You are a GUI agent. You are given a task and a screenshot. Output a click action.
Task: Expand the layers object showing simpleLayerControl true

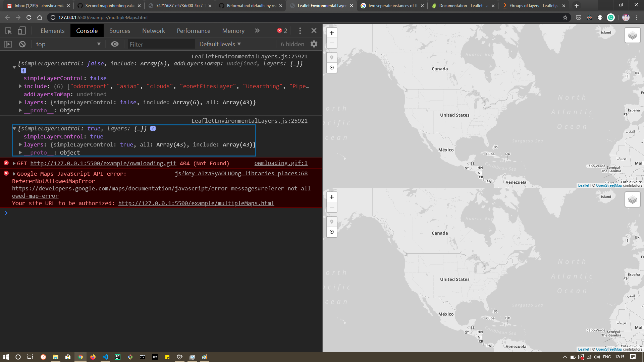click(20, 144)
